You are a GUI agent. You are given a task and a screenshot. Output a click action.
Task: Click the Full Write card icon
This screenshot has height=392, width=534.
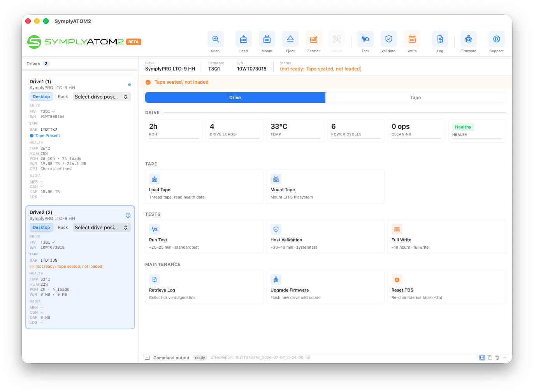click(x=397, y=229)
